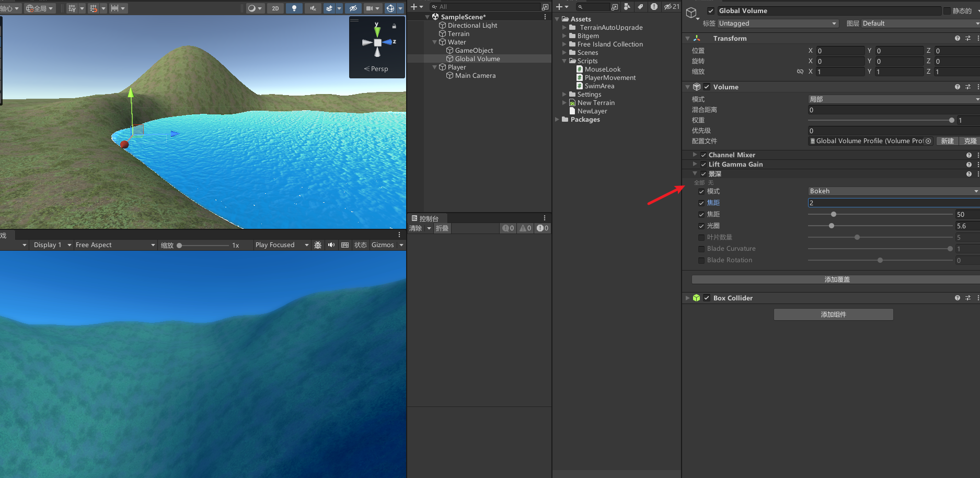Click the bug icon in Game view toolbar
Image resolution: width=980 pixels, height=478 pixels.
(x=318, y=245)
